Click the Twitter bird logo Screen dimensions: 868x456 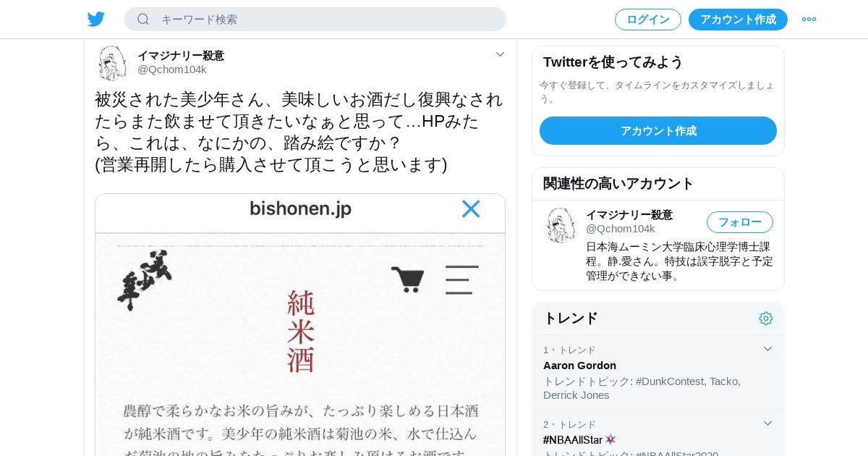(96, 19)
